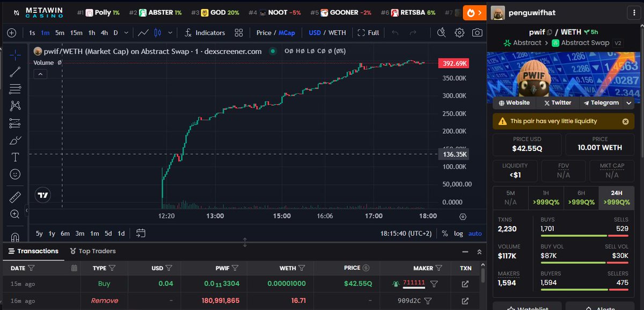Select the zoom in tool
This screenshot has width=644, height=310.
(15, 214)
